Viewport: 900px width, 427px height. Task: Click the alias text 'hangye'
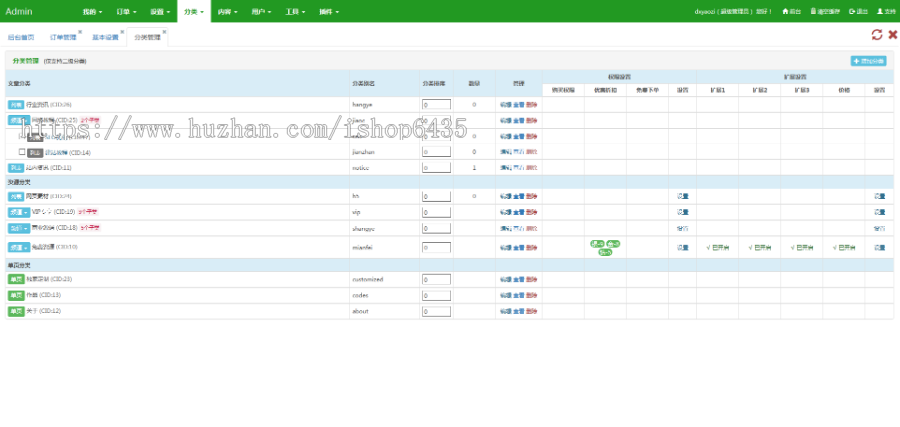coord(362,105)
